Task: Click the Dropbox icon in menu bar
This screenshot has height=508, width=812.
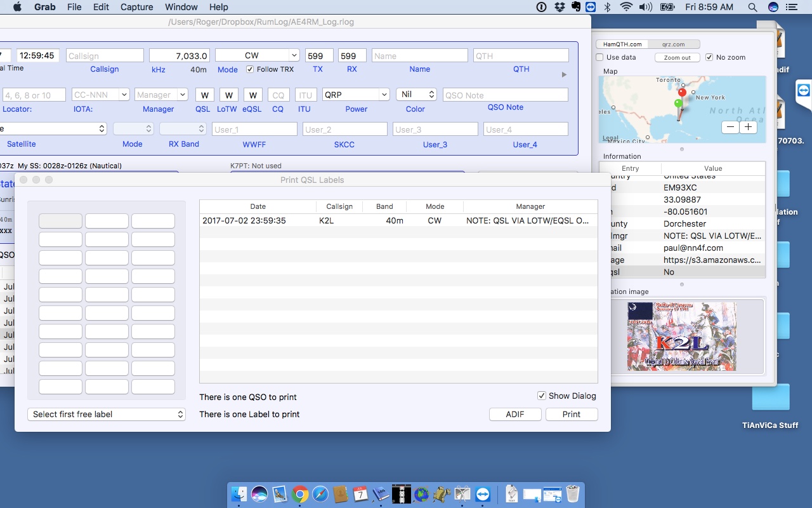Action: click(560, 7)
